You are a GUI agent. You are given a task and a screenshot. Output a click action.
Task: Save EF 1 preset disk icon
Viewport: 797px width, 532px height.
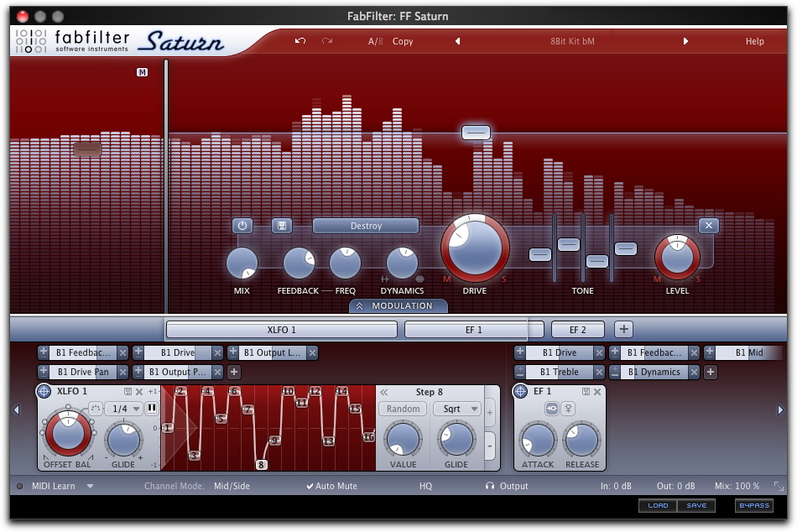(x=586, y=392)
